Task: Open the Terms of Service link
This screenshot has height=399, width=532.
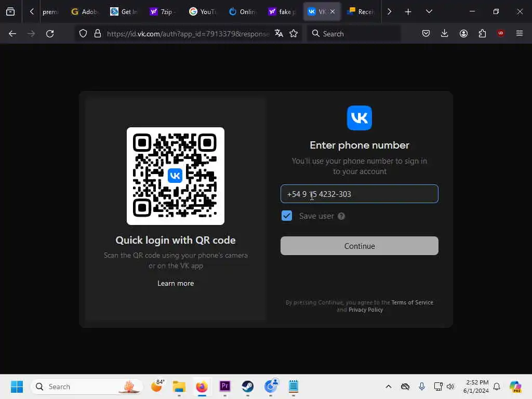Action: tap(412, 302)
